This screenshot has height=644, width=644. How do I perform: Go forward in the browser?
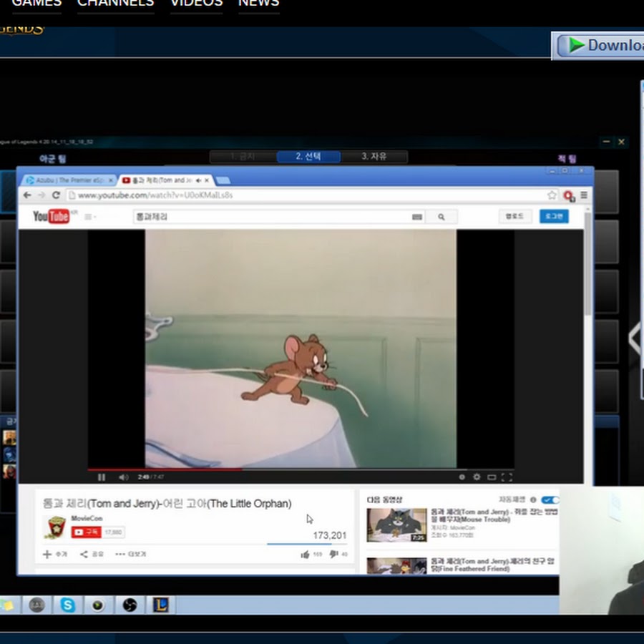[x=42, y=195]
